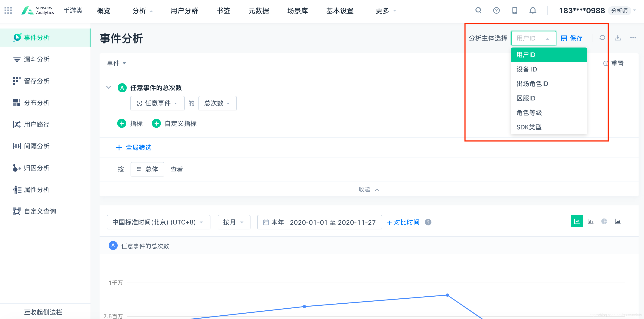Go to 基本设置 tab

coord(340,11)
